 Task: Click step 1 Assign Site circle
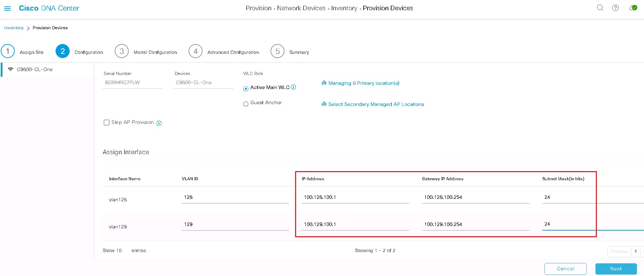[8, 51]
